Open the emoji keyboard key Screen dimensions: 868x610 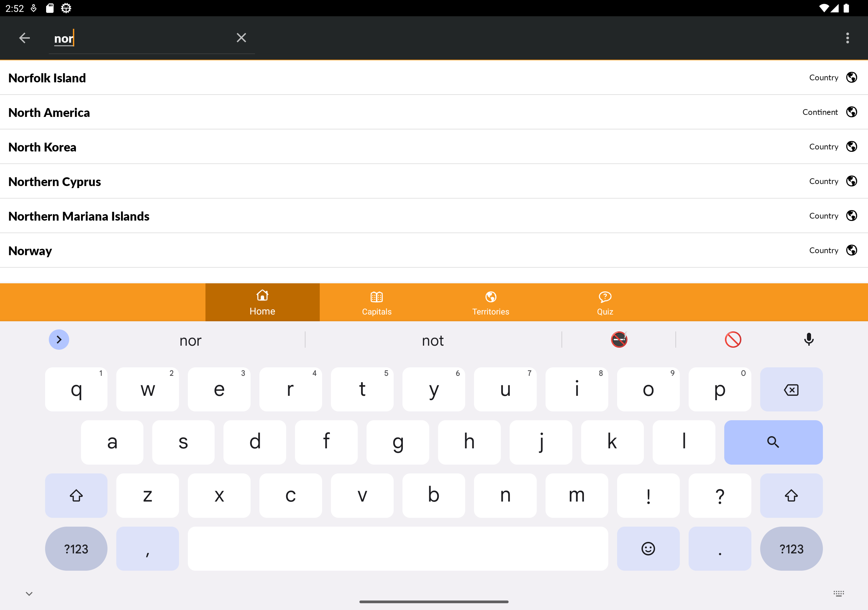(648, 548)
